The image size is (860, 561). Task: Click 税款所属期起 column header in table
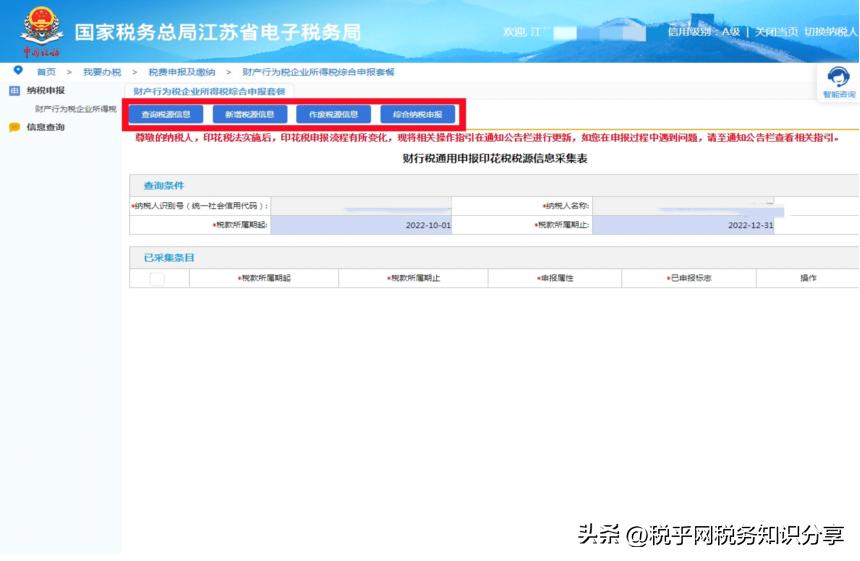[x=264, y=279]
